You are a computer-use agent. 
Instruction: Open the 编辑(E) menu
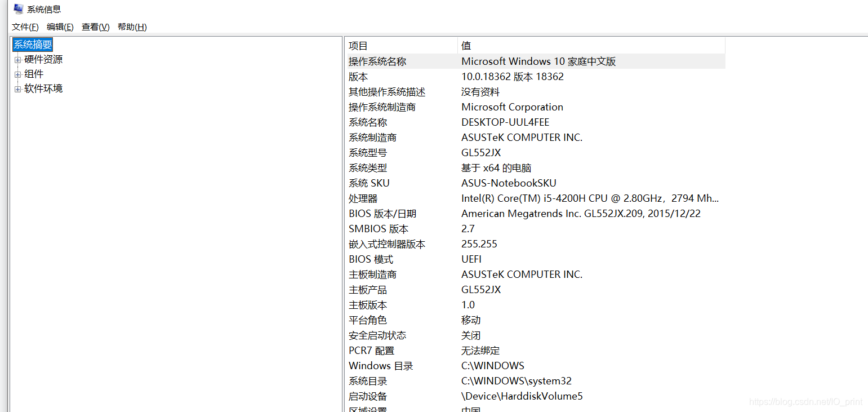click(60, 27)
